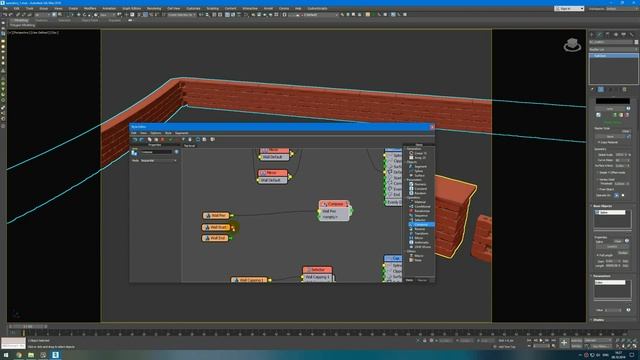Toggle the Full Length checkbox

point(598,256)
